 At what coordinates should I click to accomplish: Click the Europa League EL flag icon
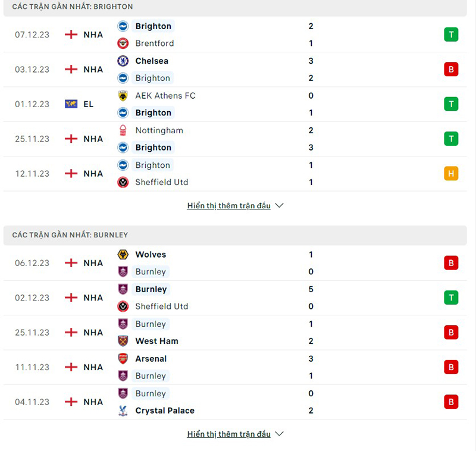(71, 104)
